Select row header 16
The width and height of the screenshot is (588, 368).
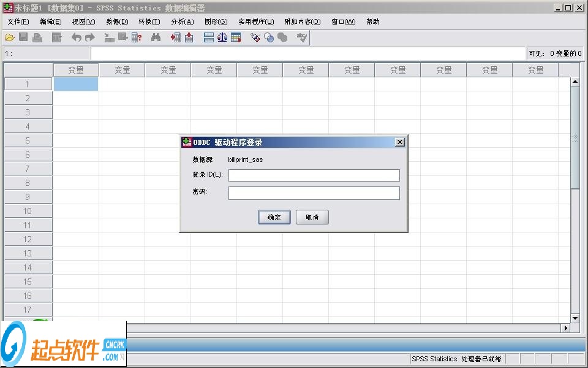pyautogui.click(x=28, y=296)
